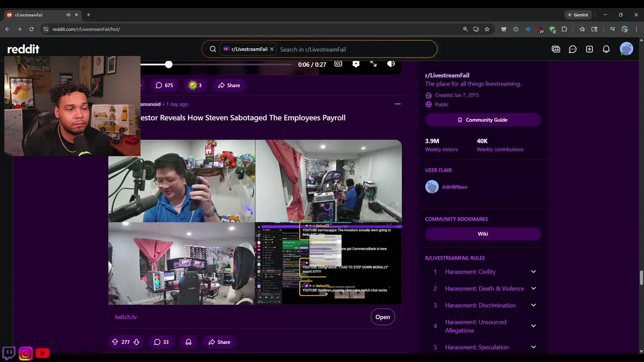Click the Gemini button in Chrome
The image size is (644, 362).
[x=578, y=15]
